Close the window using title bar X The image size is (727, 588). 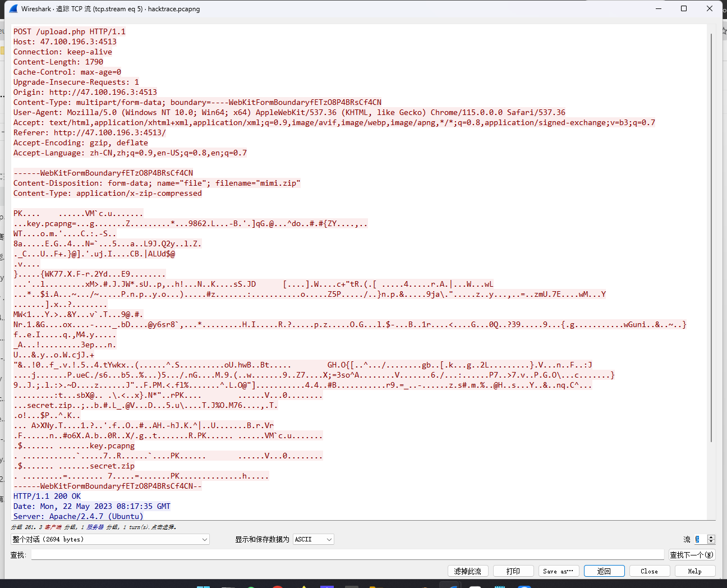(x=710, y=8)
